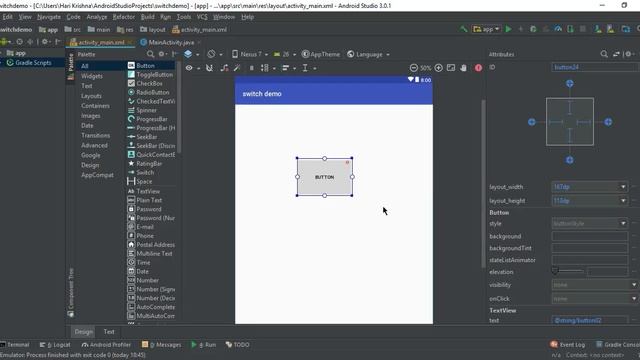Click the ID field button24

pos(595,67)
